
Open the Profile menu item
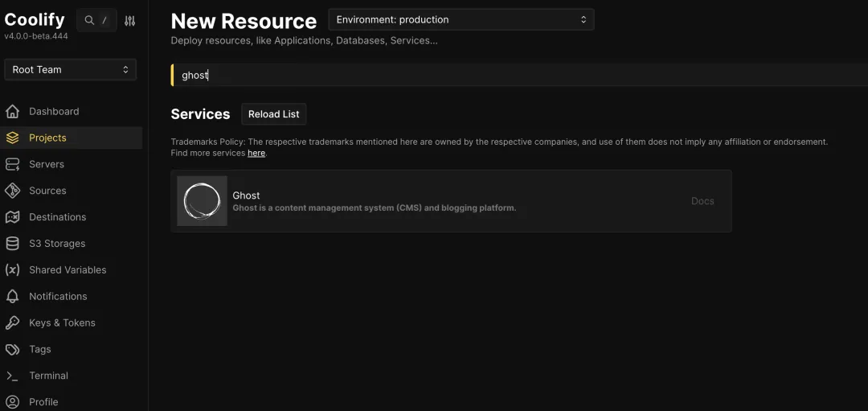tap(43, 402)
